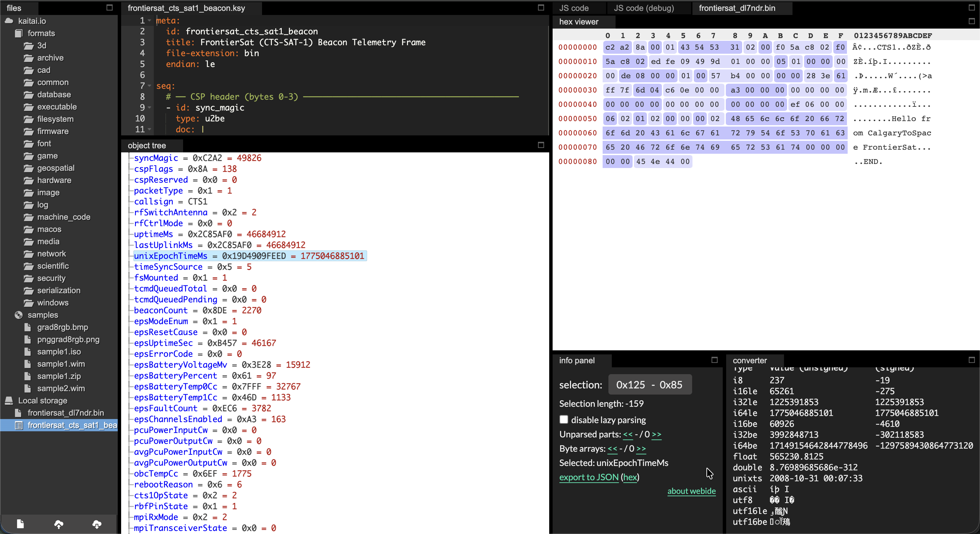Click hex byte c2 at offset 00000000
Image resolution: width=980 pixels, height=534 pixels.
point(610,47)
